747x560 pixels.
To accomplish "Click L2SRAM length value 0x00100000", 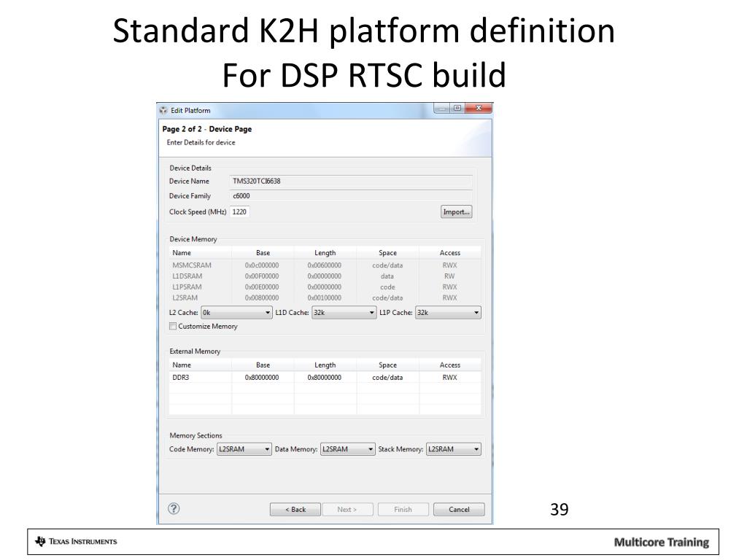I will tap(325, 298).
